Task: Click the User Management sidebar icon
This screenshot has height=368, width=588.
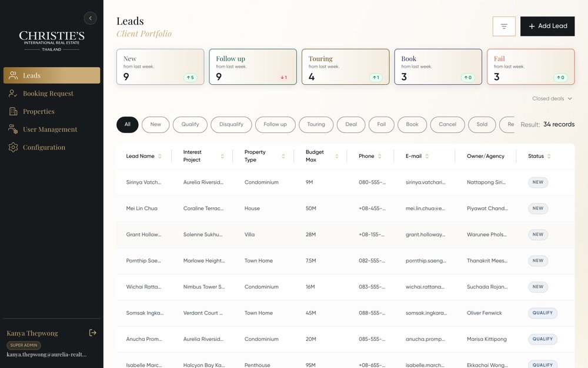Action: 13,129
